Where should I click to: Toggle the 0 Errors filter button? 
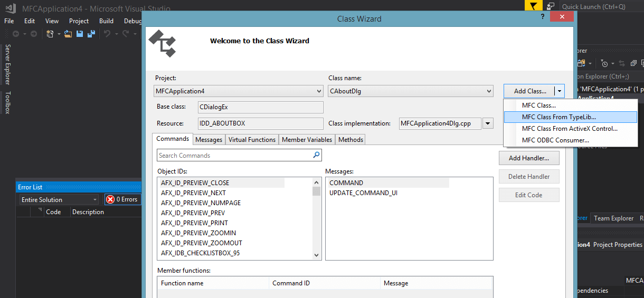pos(122,199)
